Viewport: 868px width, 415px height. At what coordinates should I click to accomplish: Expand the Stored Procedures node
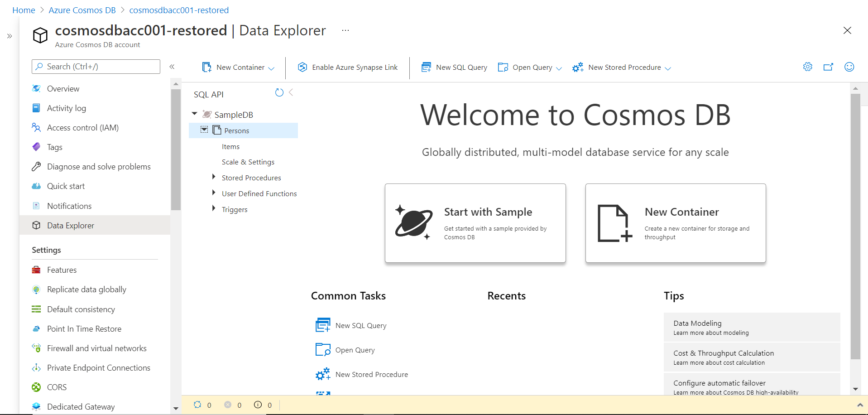214,177
